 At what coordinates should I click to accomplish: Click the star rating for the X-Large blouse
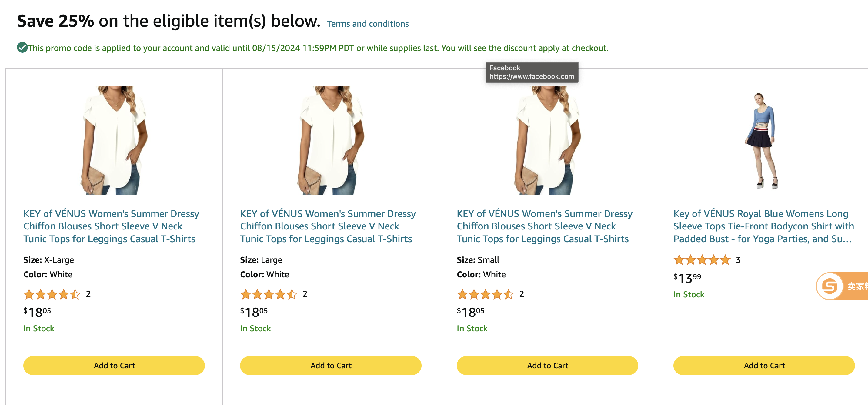(52, 294)
